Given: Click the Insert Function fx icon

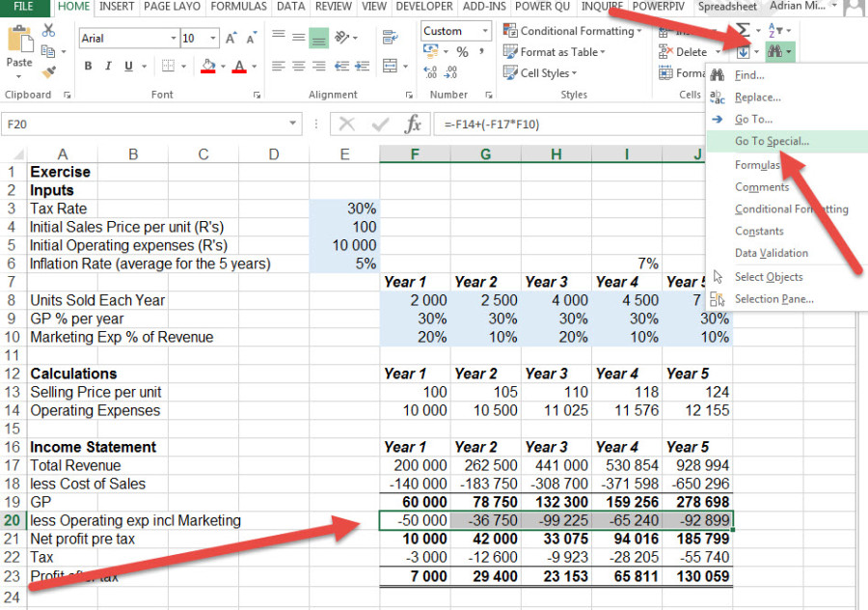Looking at the screenshot, I should point(415,124).
